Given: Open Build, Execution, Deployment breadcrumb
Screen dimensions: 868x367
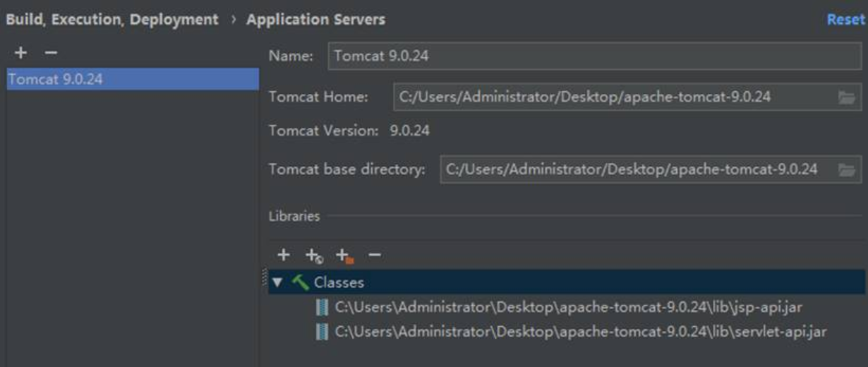Looking at the screenshot, I should point(112,20).
